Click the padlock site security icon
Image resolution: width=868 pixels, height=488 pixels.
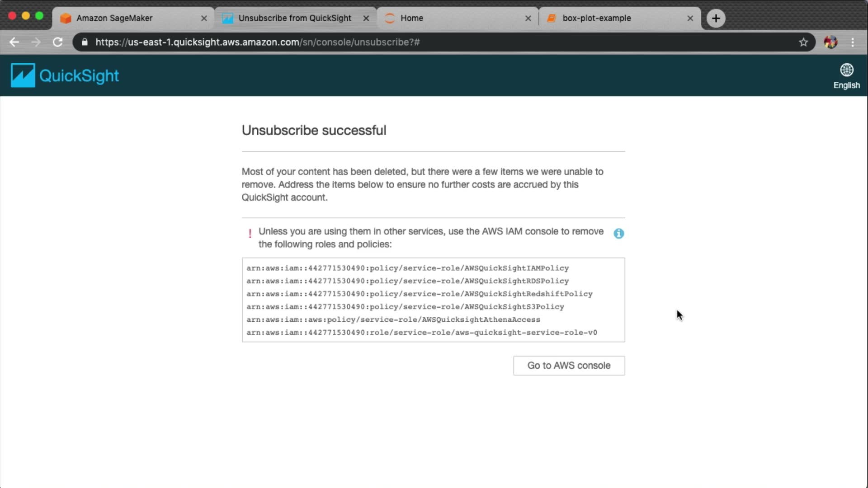coord(85,42)
